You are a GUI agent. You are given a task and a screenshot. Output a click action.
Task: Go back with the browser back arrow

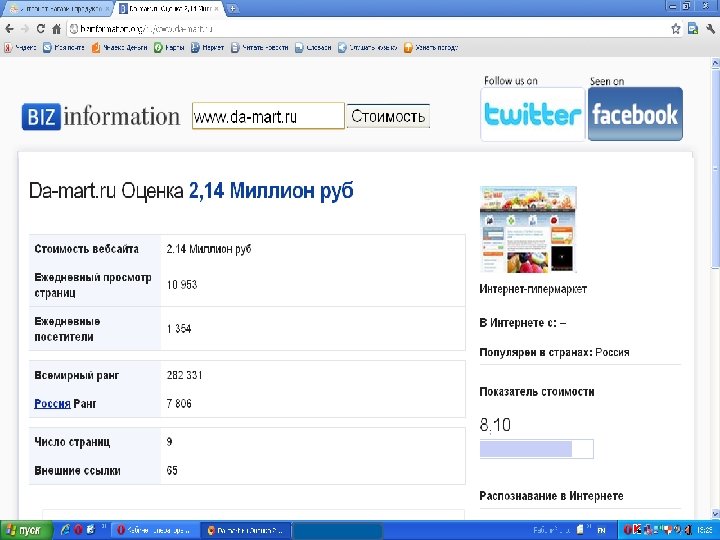click(x=10, y=29)
